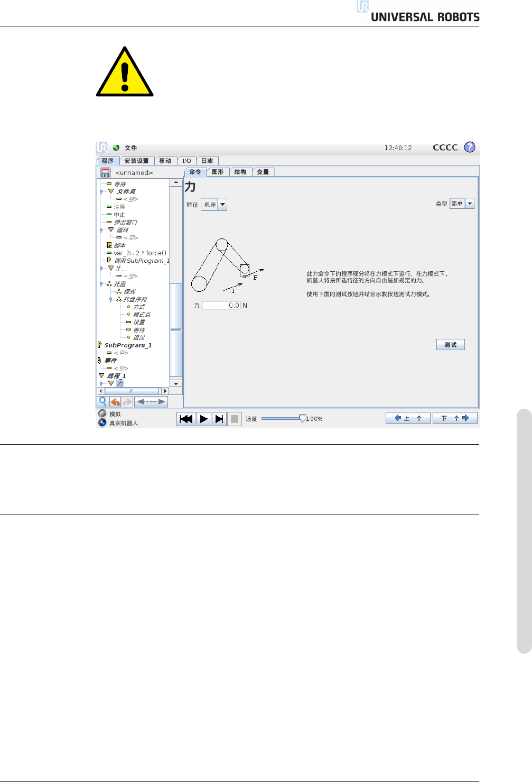Image resolution: width=532 pixels, height=782 pixels.
Task: Click the SubProgram_1 P icon
Action: 99,345
